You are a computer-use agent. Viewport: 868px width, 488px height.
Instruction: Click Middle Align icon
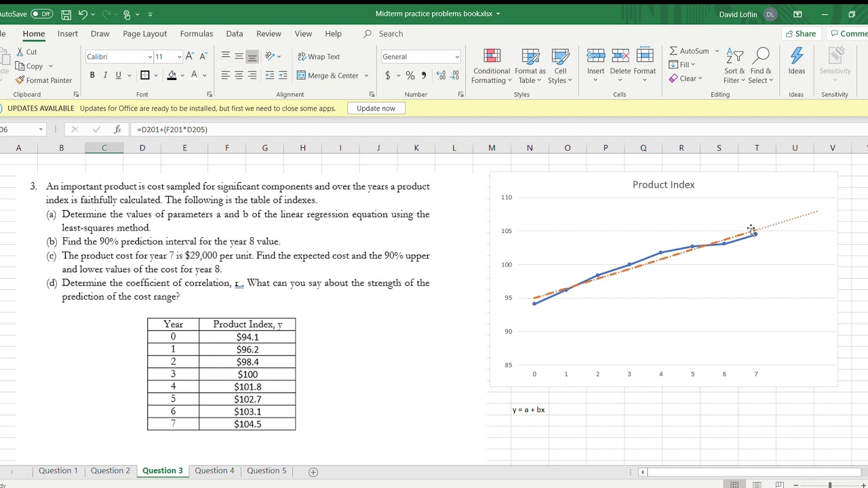click(239, 56)
